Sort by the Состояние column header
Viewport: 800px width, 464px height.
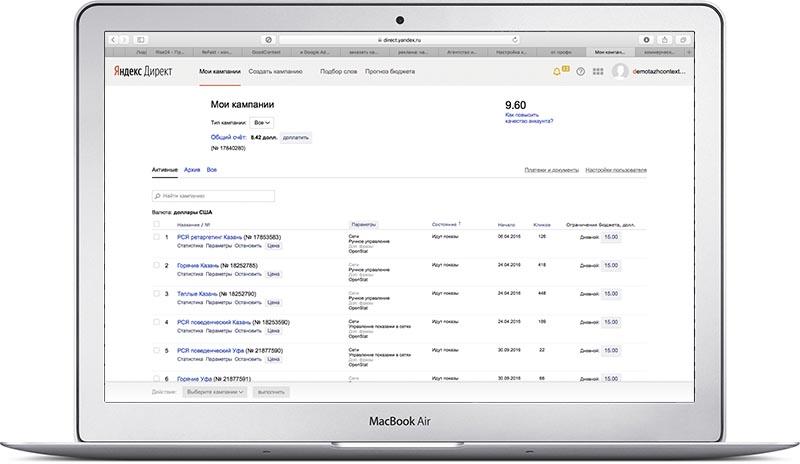446,224
